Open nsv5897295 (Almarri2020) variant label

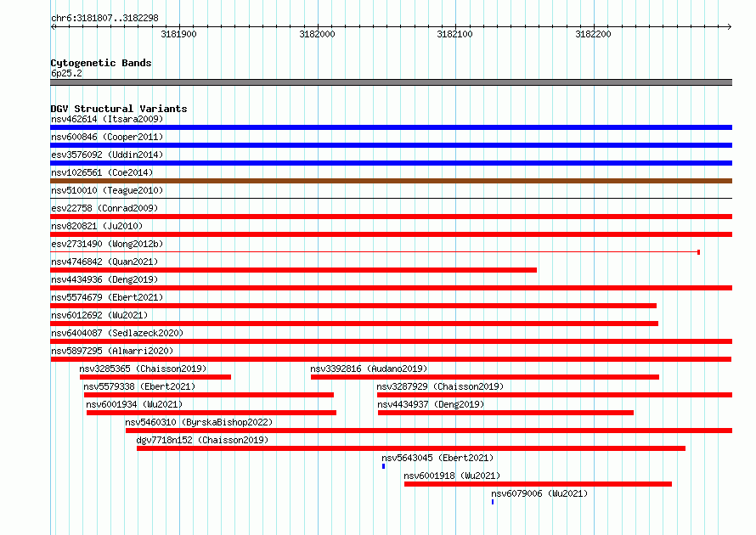[x=112, y=351]
